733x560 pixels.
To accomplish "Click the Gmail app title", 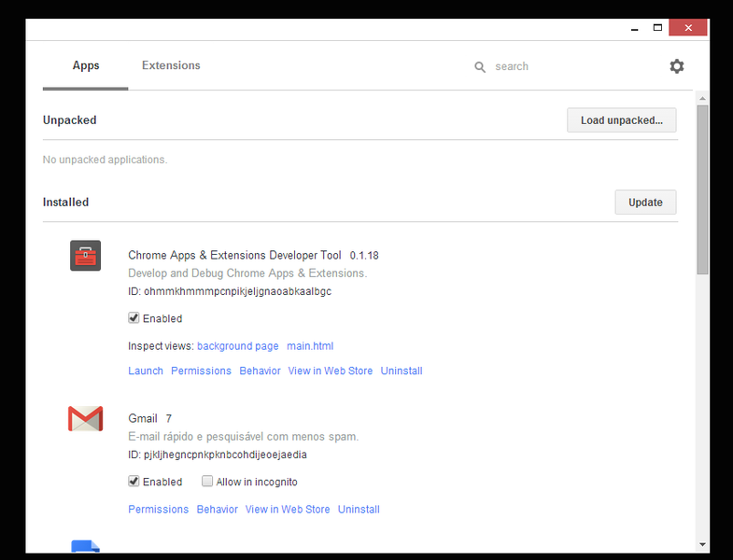I will tap(143, 418).
